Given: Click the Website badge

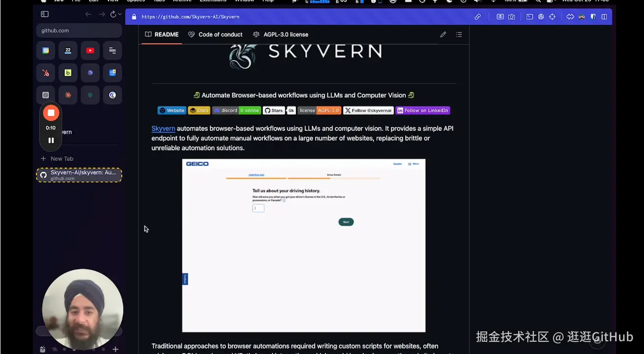Looking at the screenshot, I should [172, 110].
